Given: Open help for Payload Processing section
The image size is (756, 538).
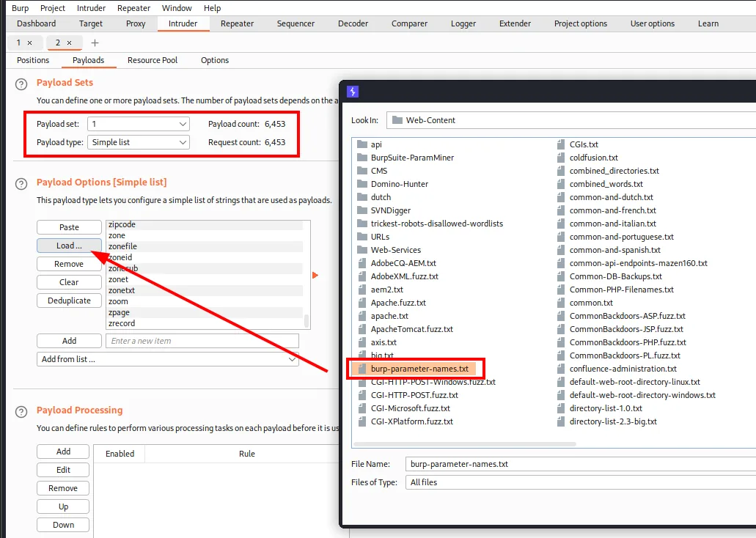Looking at the screenshot, I should [x=21, y=412].
